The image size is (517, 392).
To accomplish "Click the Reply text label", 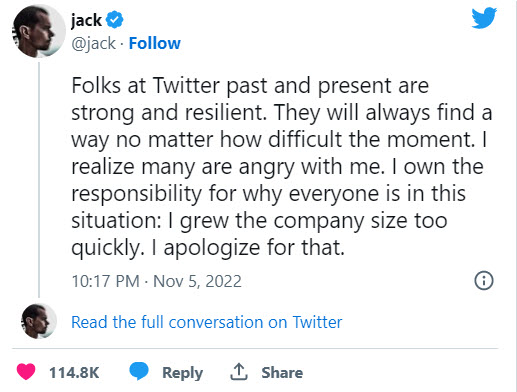I will point(182,373).
